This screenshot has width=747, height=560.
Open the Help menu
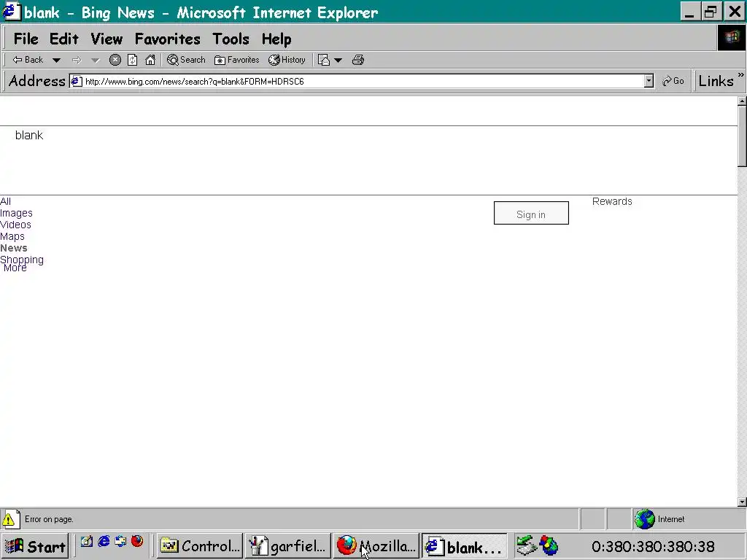276,39
